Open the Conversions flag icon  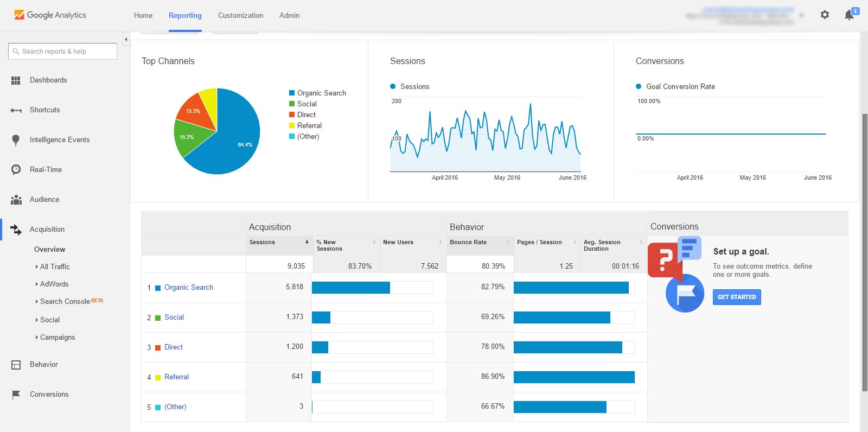(16, 395)
